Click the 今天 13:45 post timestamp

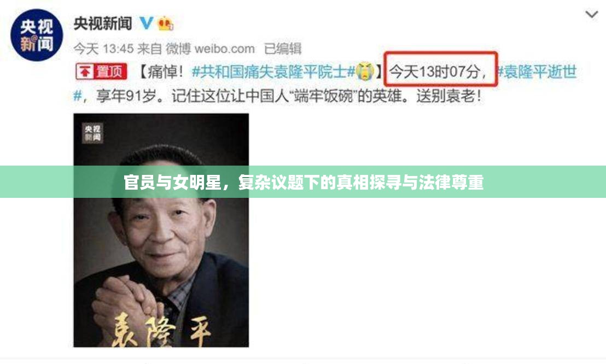pos(103,49)
